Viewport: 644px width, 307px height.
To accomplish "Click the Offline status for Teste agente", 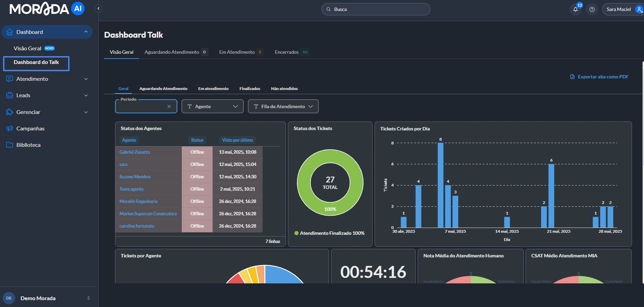I will click(x=197, y=189).
